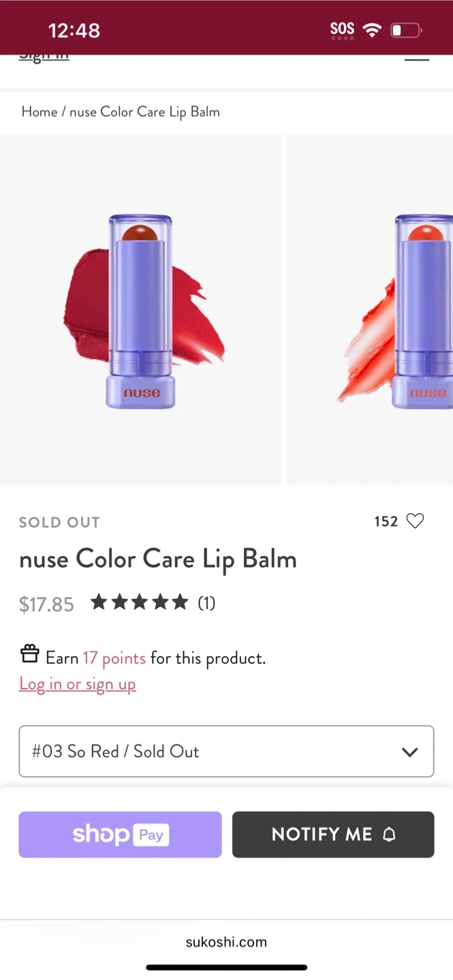The height and width of the screenshot is (980, 453).
Task: Open the #03 So Red shade dropdown
Action: click(x=226, y=751)
